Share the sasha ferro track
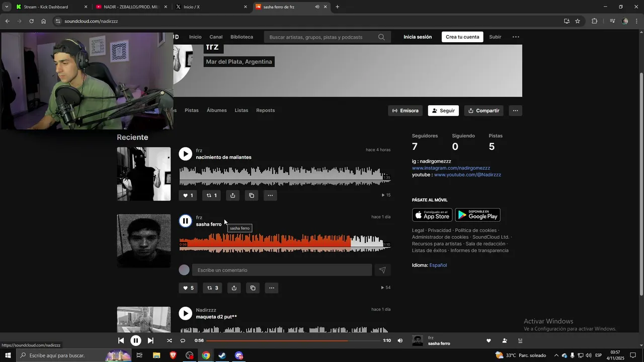644x362 pixels. 234,288
